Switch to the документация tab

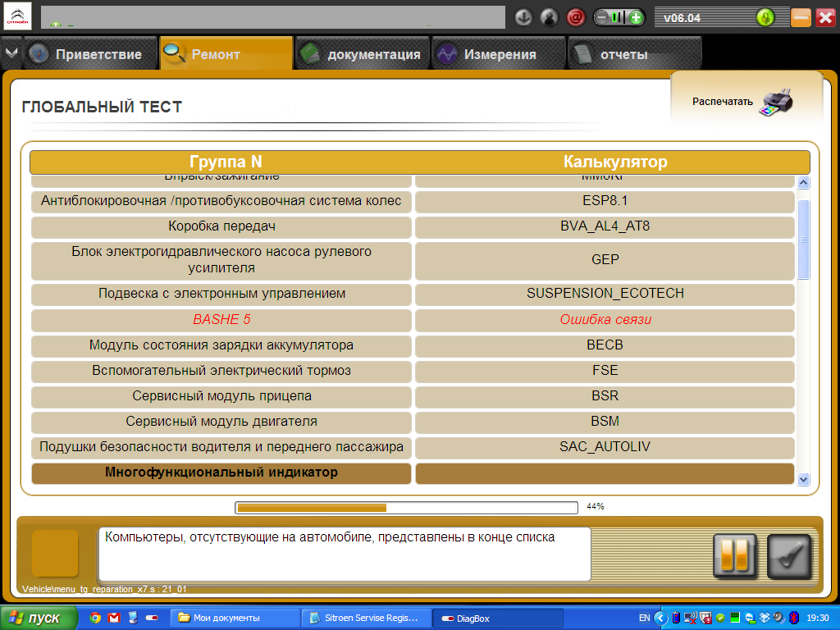click(362, 54)
